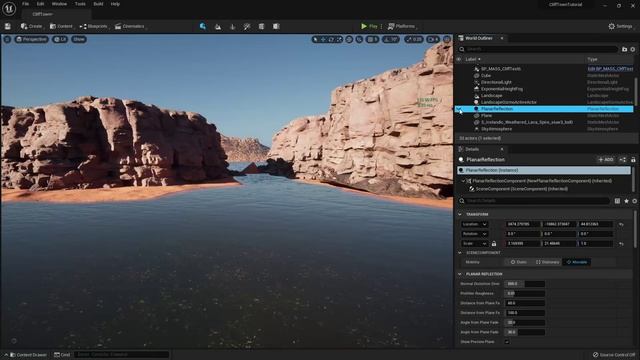Click the Blueprint/Add Script icon in Details

click(x=622, y=160)
